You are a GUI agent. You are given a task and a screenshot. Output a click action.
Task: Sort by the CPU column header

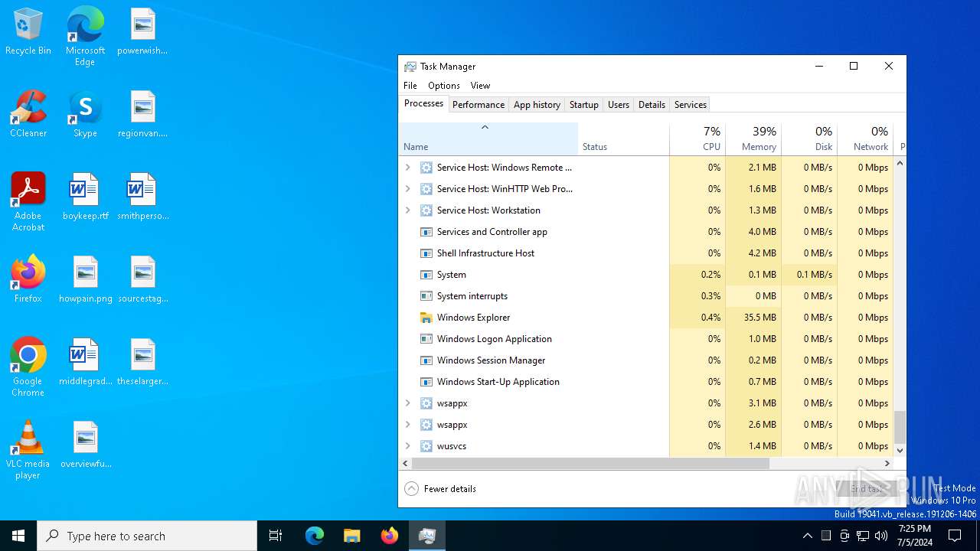pos(697,139)
